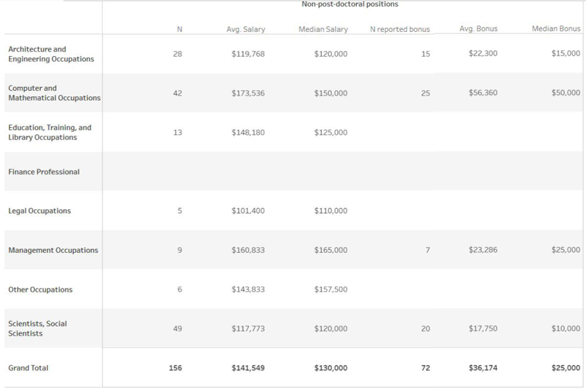This screenshot has height=392, width=586.
Task: Select the 'Finance Professional' row label
Action: click(x=44, y=172)
